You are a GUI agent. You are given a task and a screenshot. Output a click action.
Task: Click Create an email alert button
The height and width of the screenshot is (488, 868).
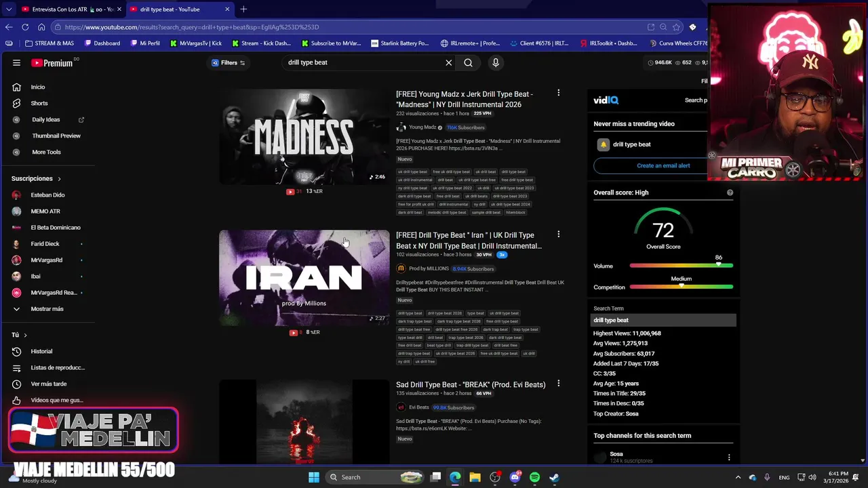[x=663, y=165]
